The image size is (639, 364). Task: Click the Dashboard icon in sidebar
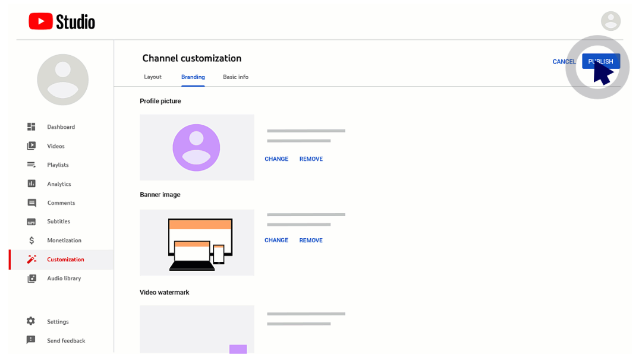click(32, 127)
